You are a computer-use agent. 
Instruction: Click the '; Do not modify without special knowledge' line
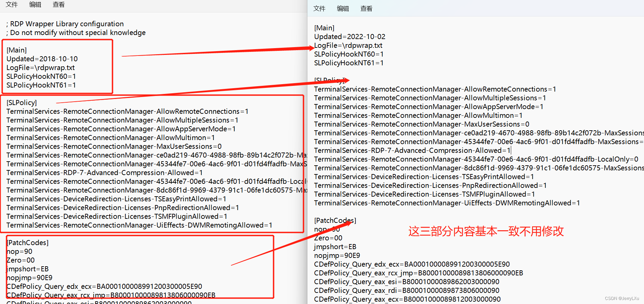(x=76, y=33)
